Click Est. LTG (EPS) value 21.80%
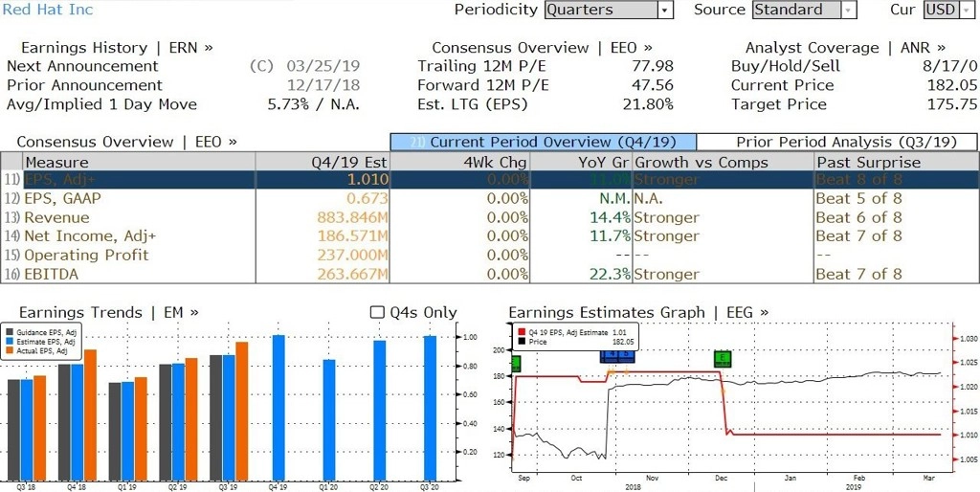 click(648, 103)
